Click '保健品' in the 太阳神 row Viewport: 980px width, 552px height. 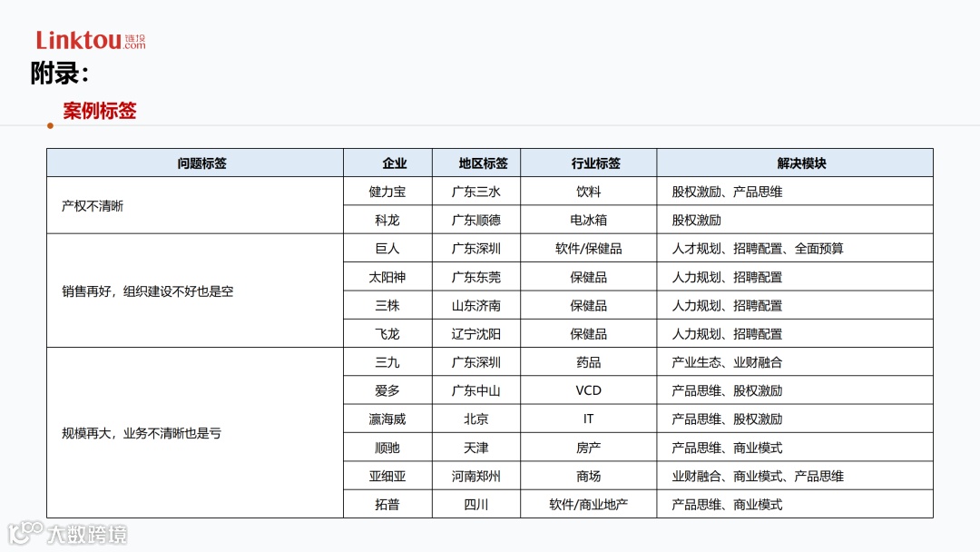tap(589, 277)
